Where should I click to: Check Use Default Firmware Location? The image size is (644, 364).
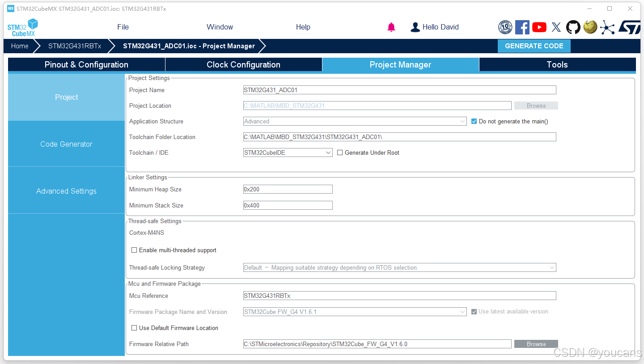point(134,328)
